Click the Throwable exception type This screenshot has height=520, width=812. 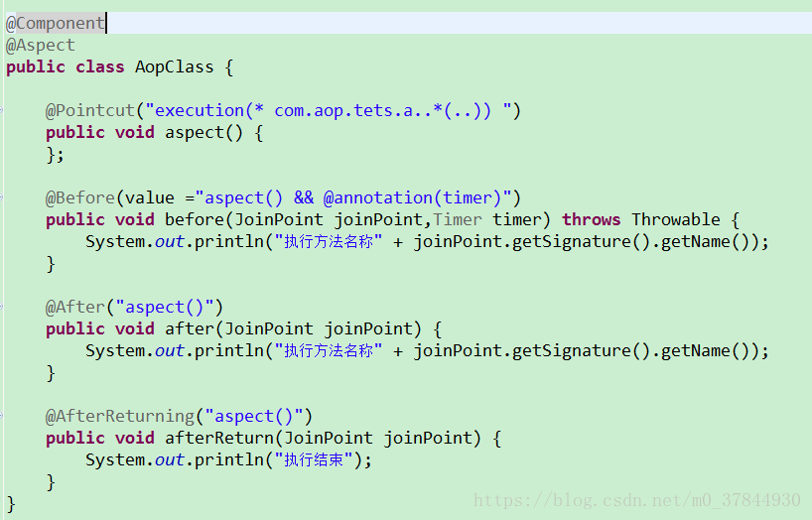(x=676, y=219)
